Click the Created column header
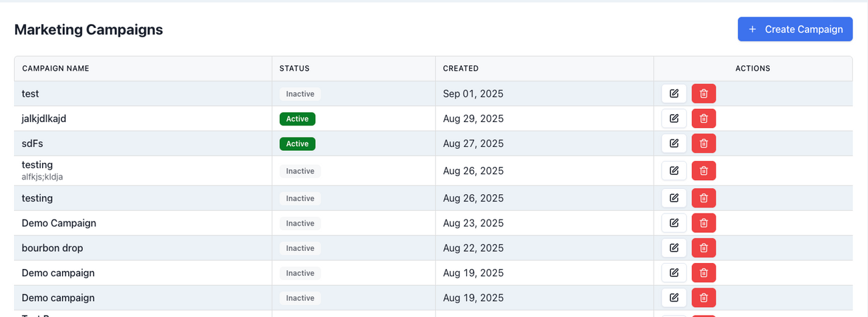868x317 pixels. [461, 69]
